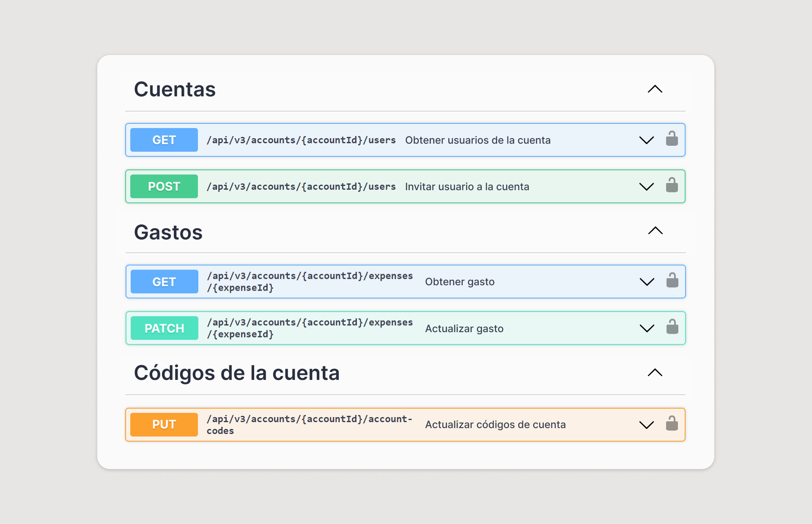
Task: Click 'Obtener gasto' description
Action: (460, 282)
